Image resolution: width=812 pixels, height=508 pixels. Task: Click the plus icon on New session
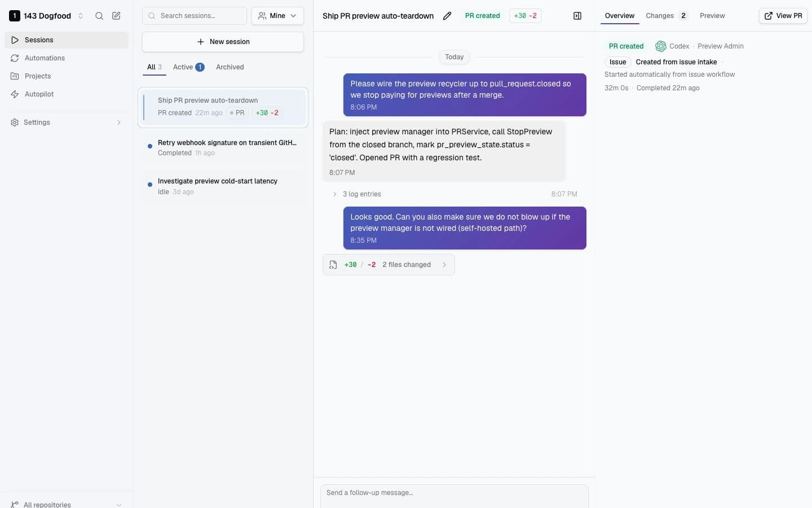(201, 42)
